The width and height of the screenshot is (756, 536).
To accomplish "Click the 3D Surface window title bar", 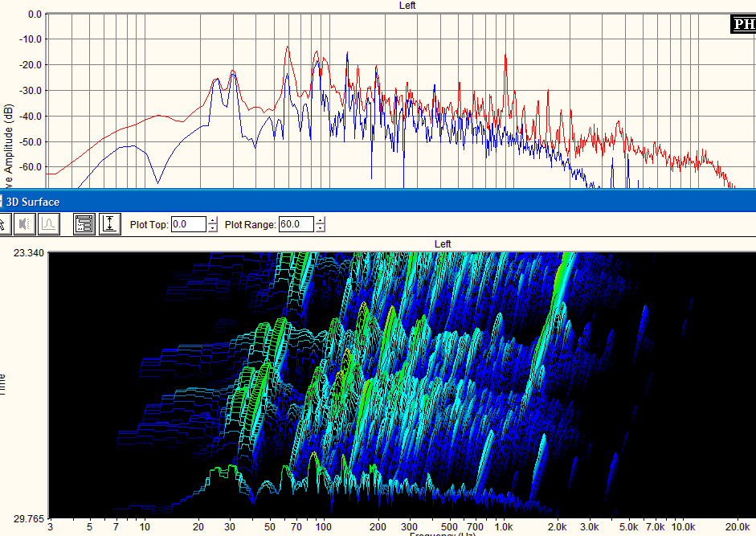I will tap(378, 202).
